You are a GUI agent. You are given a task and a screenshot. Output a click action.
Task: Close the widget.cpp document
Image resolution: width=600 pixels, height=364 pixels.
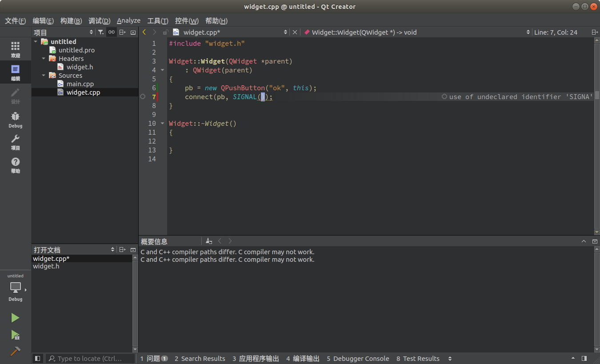(295, 32)
